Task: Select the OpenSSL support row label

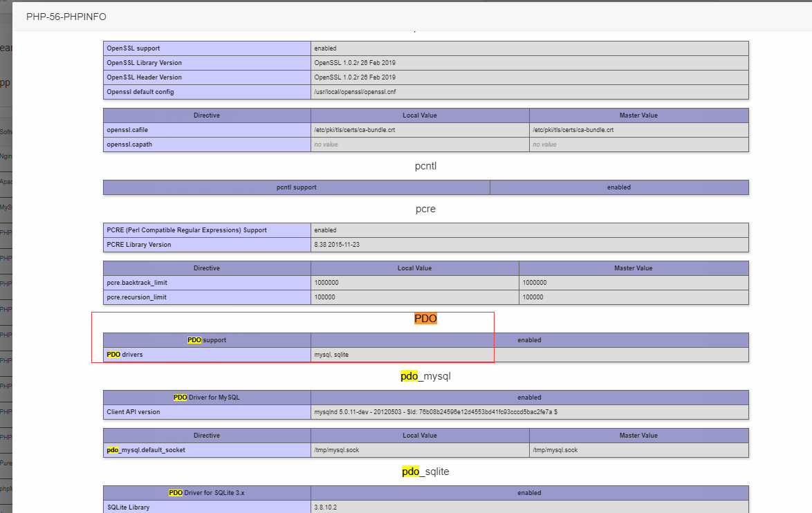Action: click(133, 48)
